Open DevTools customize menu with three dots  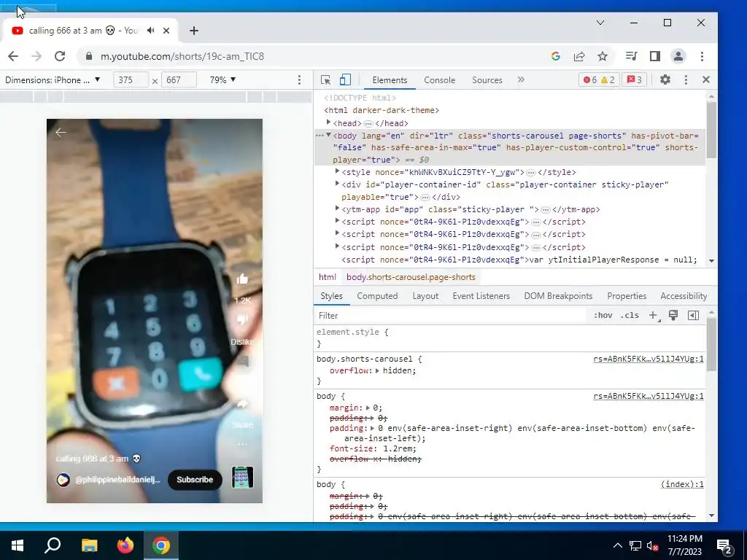pos(686,80)
